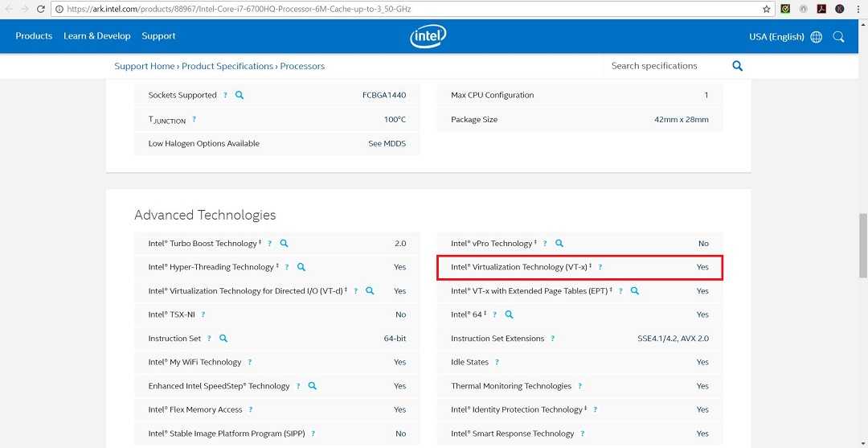Go to Support Home breadcrumb link

pyautogui.click(x=145, y=66)
